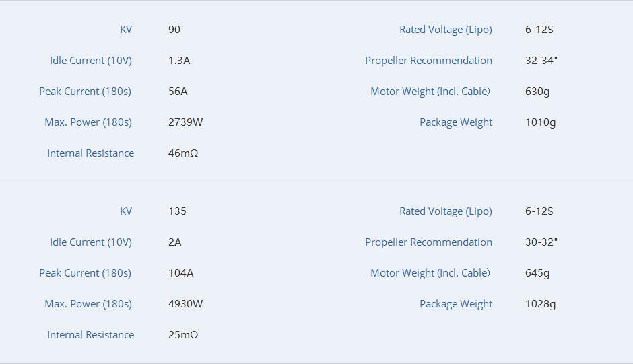Click the 25mΩ internal resistance value
The width and height of the screenshot is (633, 364).
[183, 335]
